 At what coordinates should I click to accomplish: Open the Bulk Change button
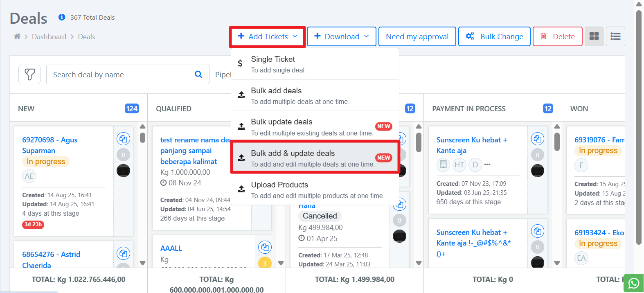pyautogui.click(x=494, y=36)
